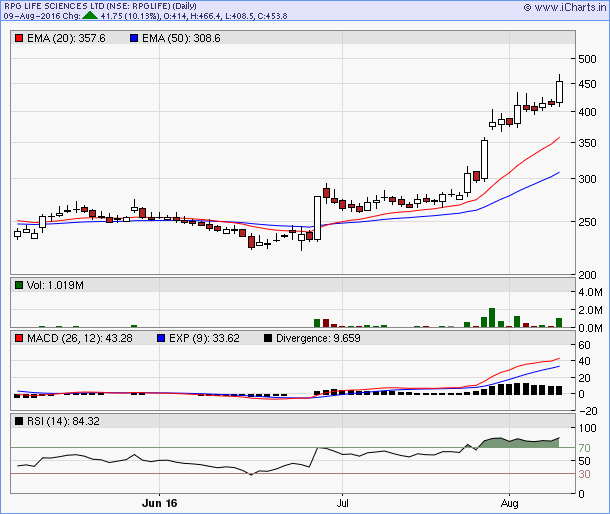The image size is (610, 514).
Task: Click the Jul date axis label
Action: click(x=342, y=503)
